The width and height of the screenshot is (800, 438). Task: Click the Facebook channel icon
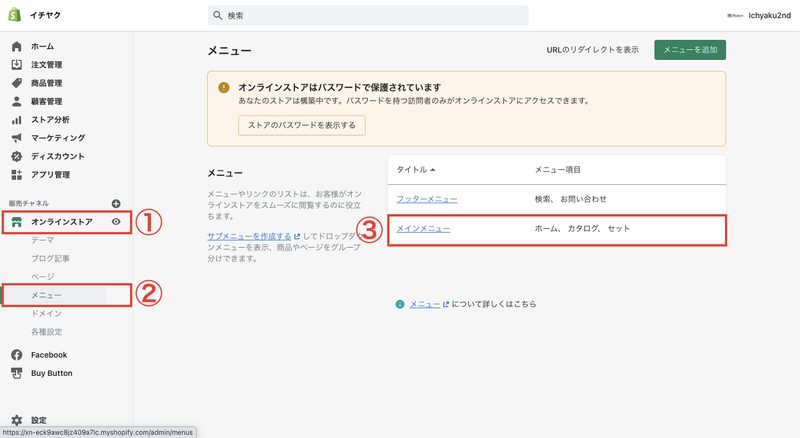17,355
